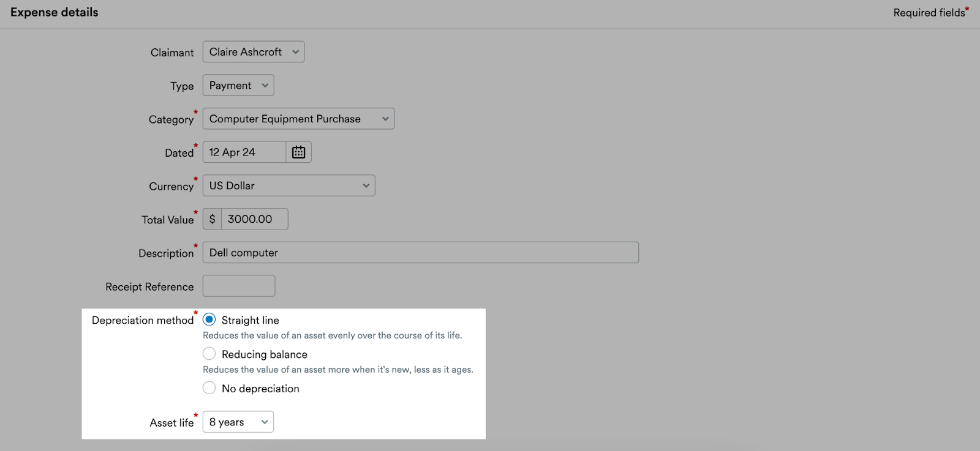Screen dimensions: 980x451
Task: Open the Currency dropdown showing US Dollar
Action: click(288, 185)
